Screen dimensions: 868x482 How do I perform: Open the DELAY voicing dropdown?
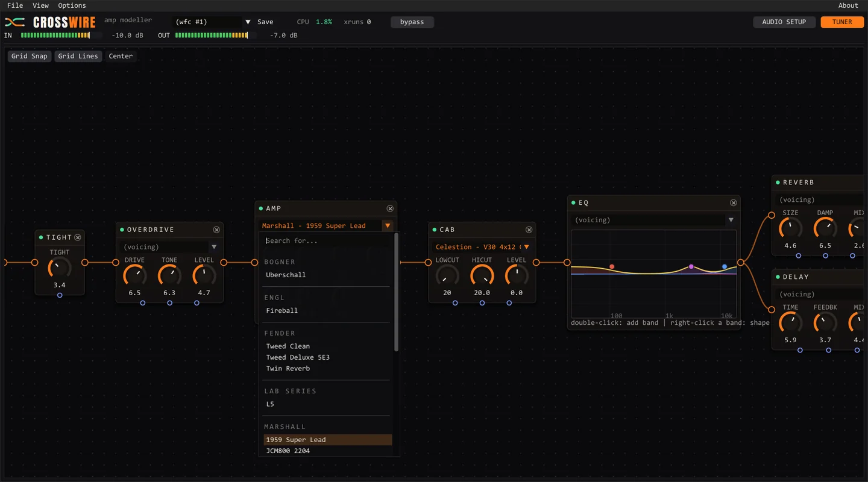click(x=820, y=295)
